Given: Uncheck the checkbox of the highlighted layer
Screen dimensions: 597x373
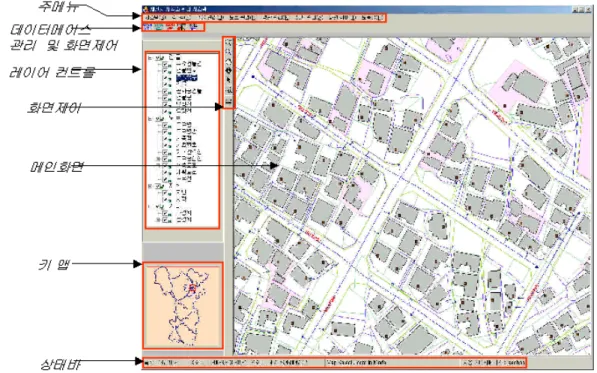Looking at the screenshot, I should point(166,78).
